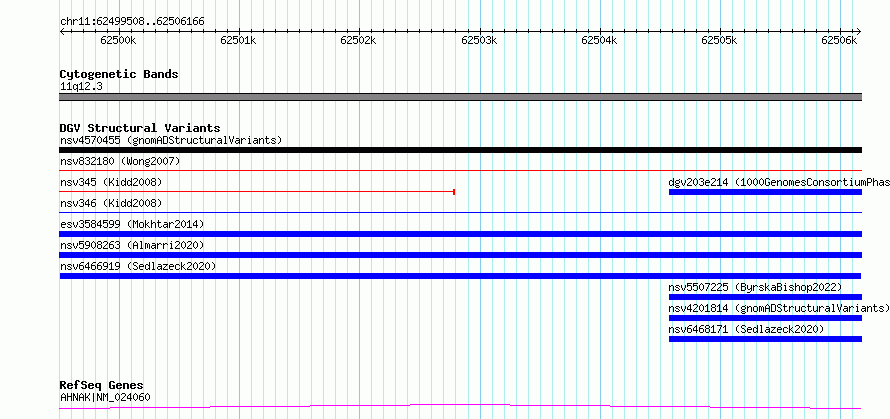Select the blue nsv5908263 variant bar
This screenshot has height=419, width=890.
(x=461, y=255)
